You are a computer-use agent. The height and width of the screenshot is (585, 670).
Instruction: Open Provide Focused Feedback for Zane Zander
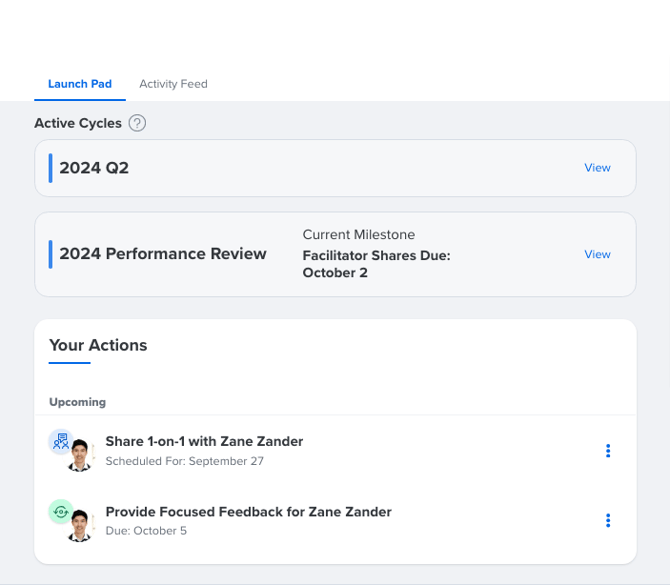[x=248, y=512]
